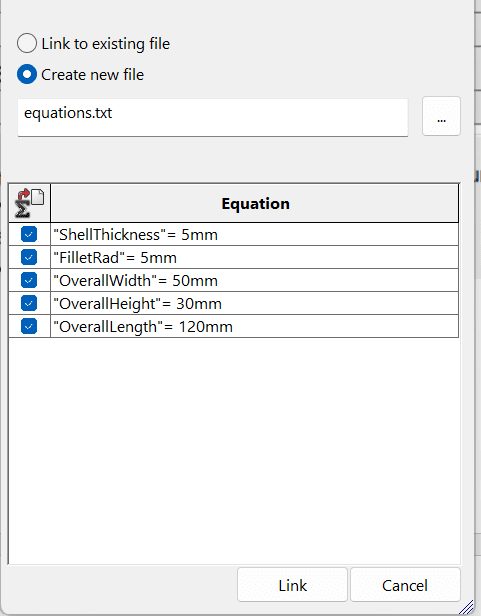Select the "ShellThickness"= 5mm equation row
Image resolution: width=481 pixels, height=616 pixels.
point(255,235)
